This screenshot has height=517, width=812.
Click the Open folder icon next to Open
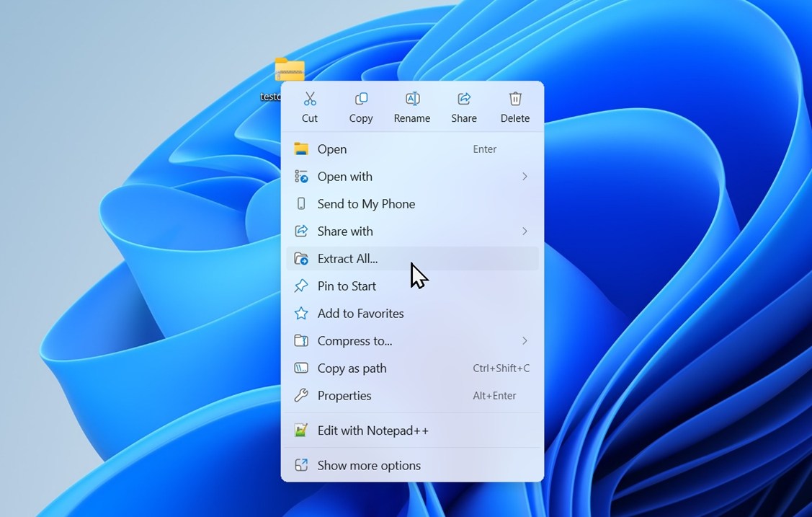302,149
